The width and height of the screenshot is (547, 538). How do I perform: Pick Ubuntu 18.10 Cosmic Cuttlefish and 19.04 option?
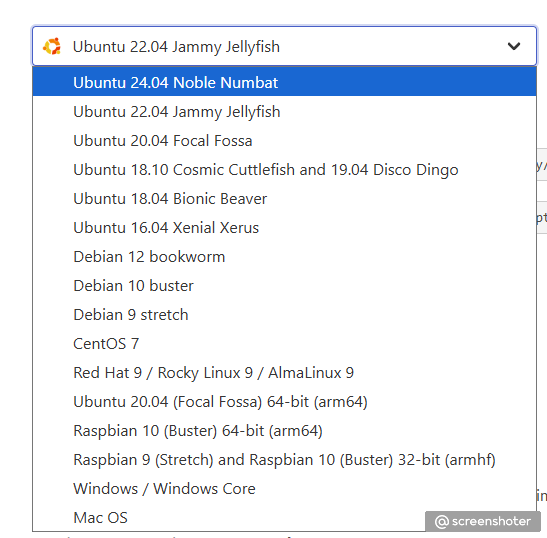pyautogui.click(x=284, y=170)
